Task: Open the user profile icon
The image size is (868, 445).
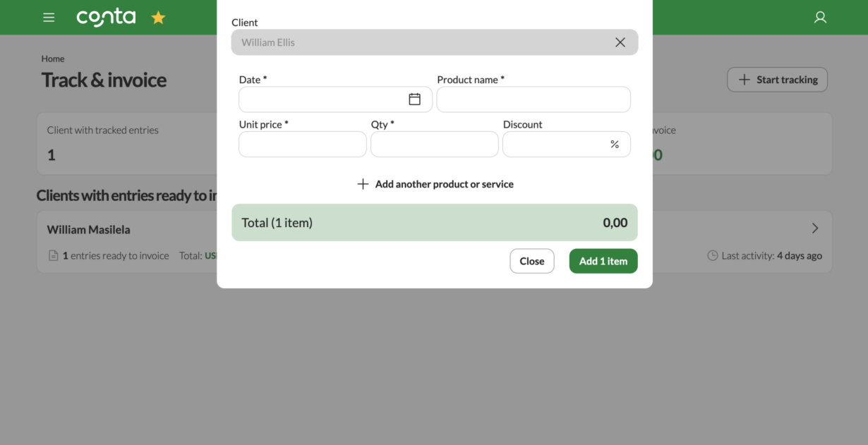Action: tap(819, 17)
